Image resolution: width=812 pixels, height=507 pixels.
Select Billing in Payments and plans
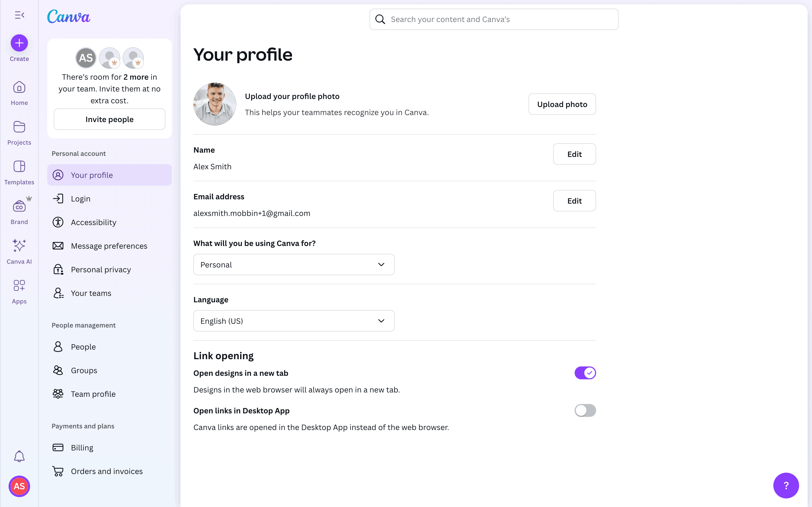pyautogui.click(x=82, y=448)
